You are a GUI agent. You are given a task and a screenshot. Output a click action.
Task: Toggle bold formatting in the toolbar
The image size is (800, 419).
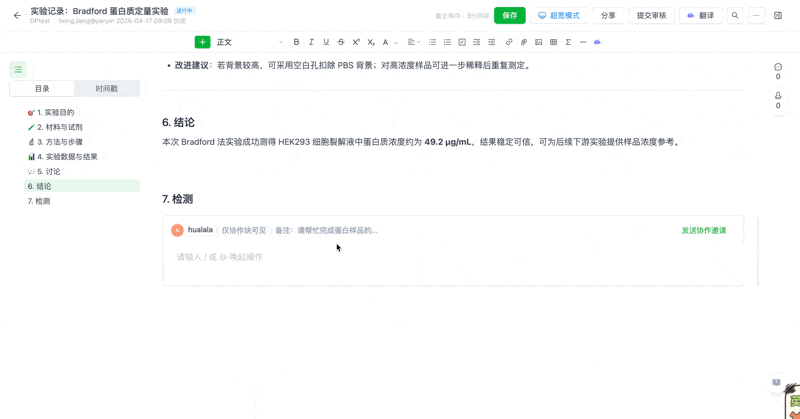(x=296, y=42)
